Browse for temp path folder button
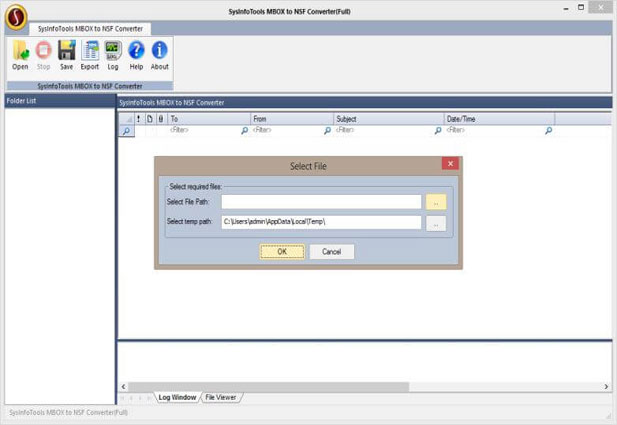617x425 pixels. [436, 223]
